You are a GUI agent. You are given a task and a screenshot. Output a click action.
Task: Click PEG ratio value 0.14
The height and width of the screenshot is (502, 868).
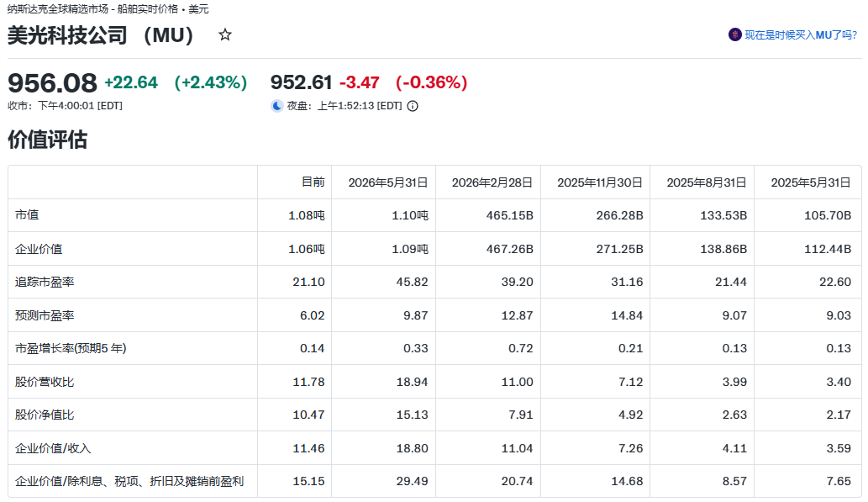(313, 348)
